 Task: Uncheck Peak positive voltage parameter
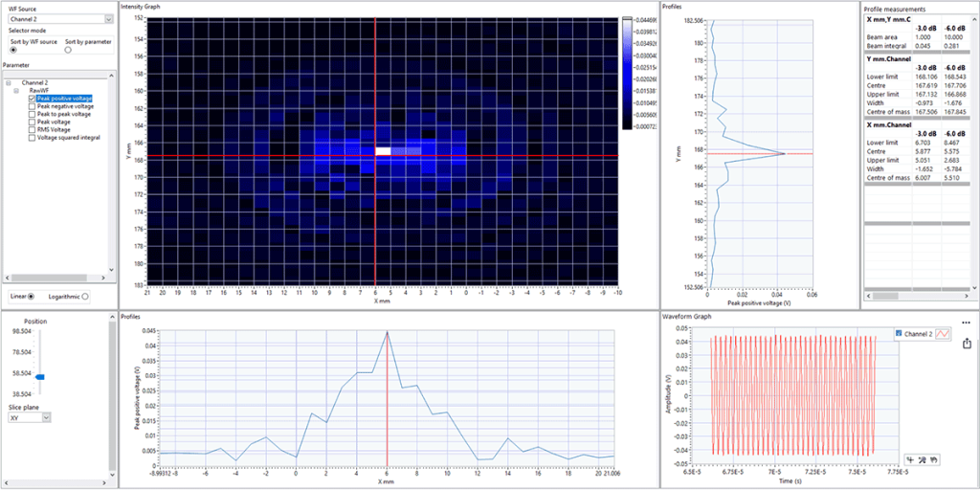(x=32, y=99)
